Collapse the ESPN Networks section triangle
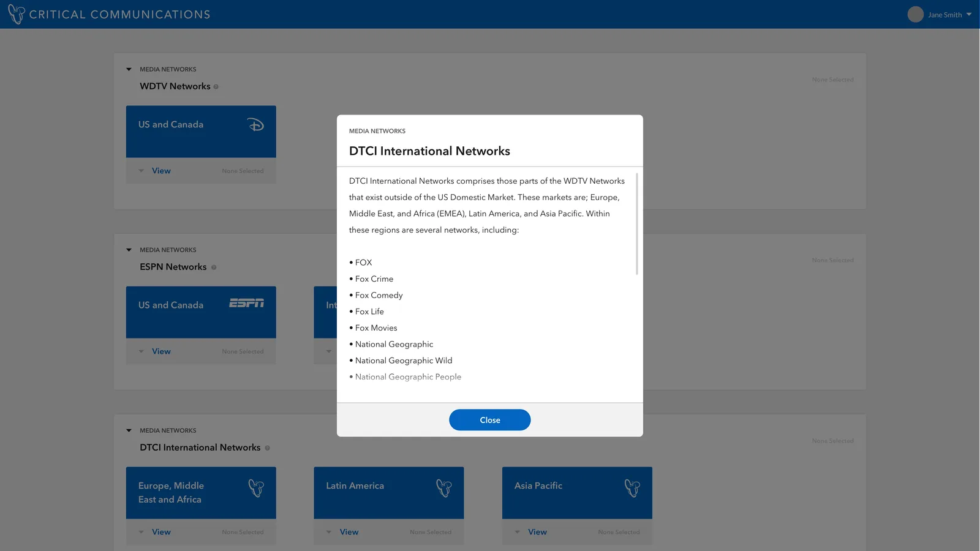Screen dimensions: 980x551 tap(129, 250)
